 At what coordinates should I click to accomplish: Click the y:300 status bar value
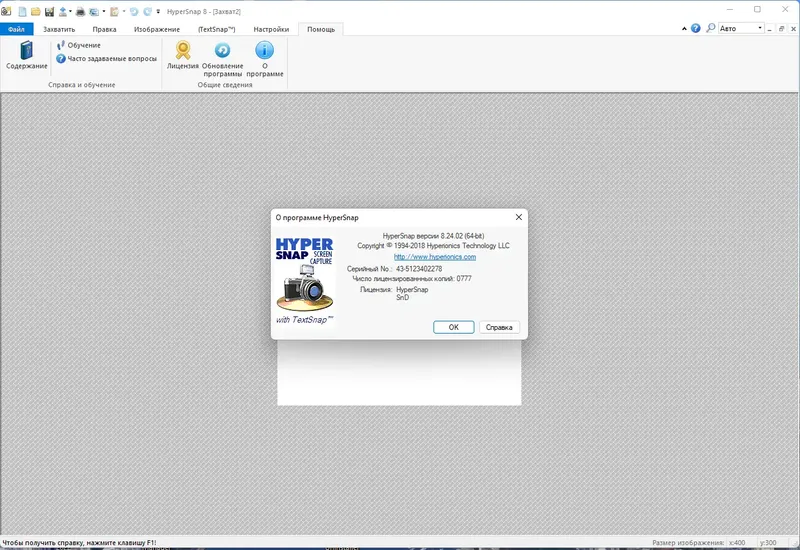coord(768,543)
